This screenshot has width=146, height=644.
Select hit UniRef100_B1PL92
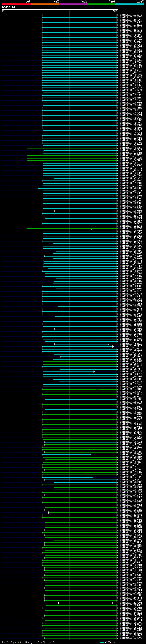[131, 246]
